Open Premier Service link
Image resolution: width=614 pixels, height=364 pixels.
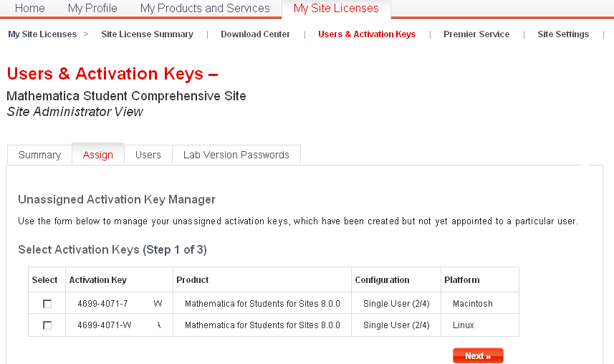click(476, 34)
